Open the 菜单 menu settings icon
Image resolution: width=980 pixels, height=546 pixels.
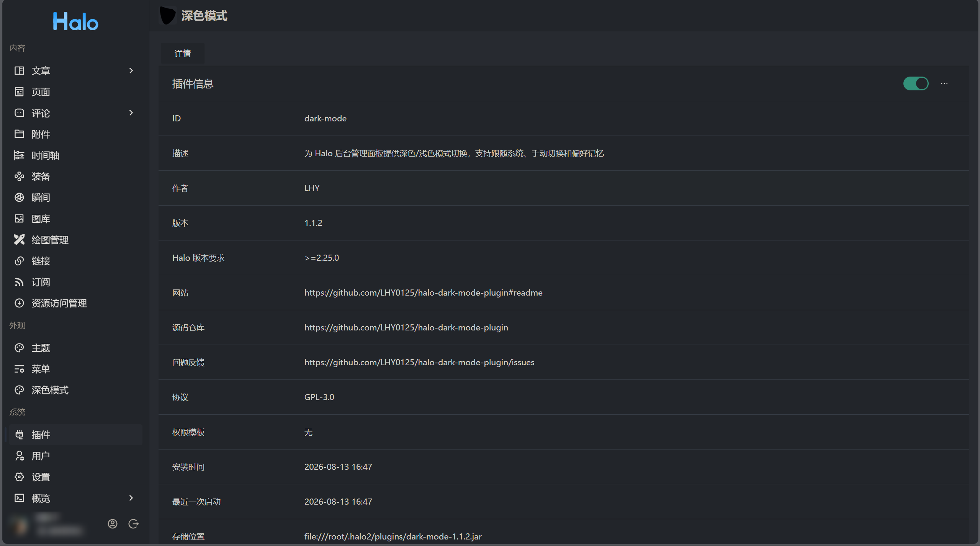[x=19, y=369]
